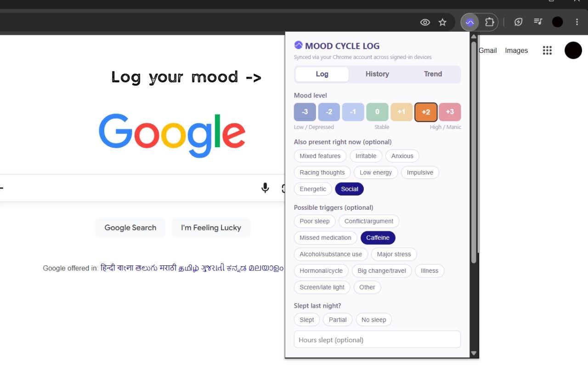The height and width of the screenshot is (368, 588).
Task: Open the Google account avatar on the page
Action: pos(573,50)
